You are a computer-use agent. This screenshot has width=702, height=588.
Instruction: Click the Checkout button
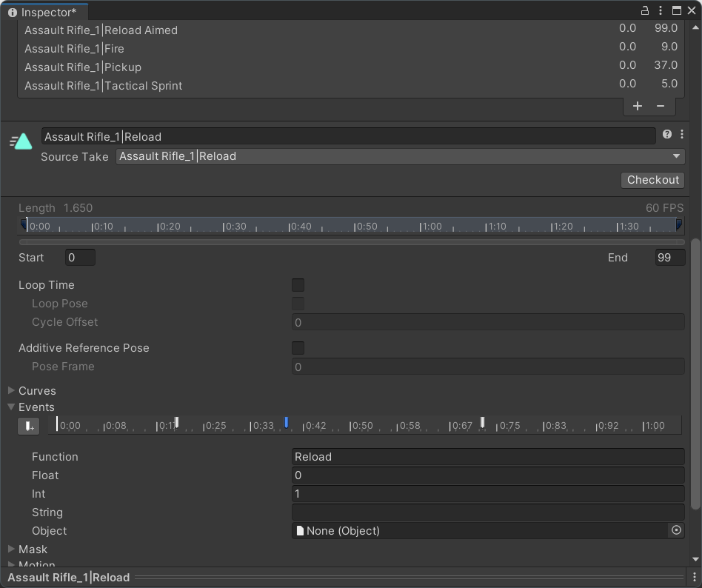652,180
